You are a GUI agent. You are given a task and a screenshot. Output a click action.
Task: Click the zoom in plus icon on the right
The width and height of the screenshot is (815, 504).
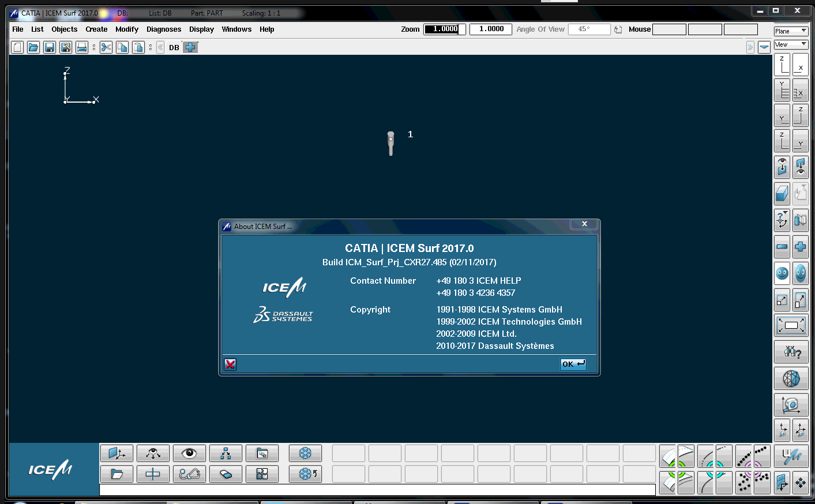click(x=801, y=247)
